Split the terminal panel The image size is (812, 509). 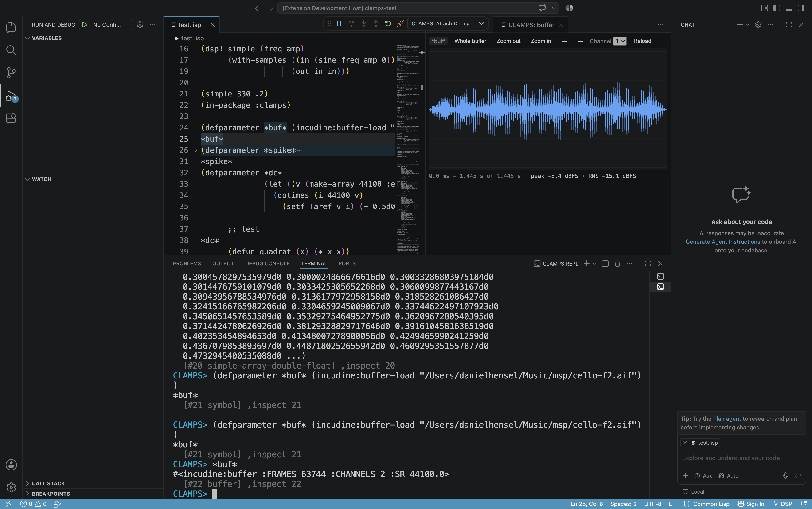pyautogui.click(x=605, y=264)
